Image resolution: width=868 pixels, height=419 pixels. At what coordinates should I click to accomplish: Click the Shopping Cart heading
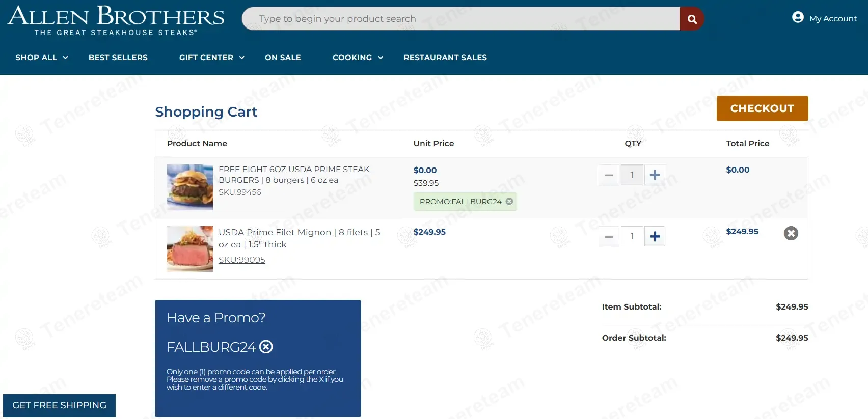click(x=206, y=111)
